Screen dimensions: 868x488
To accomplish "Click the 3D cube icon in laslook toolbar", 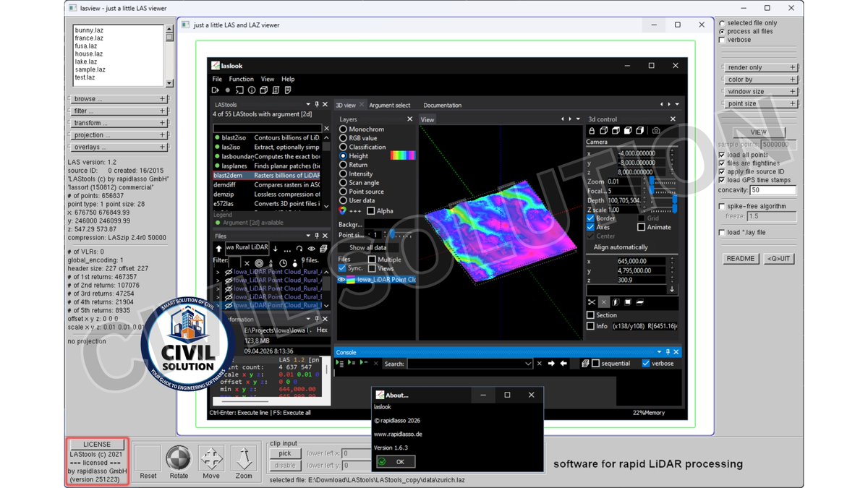I will tap(264, 90).
